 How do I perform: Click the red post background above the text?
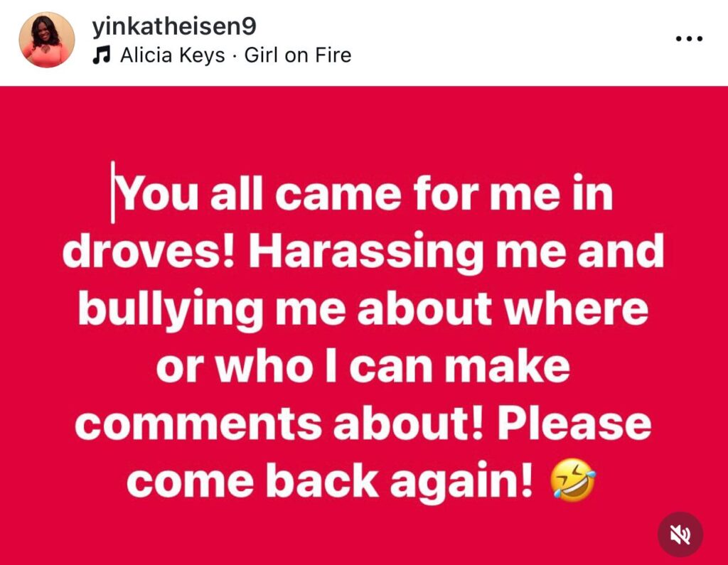pos(364,123)
